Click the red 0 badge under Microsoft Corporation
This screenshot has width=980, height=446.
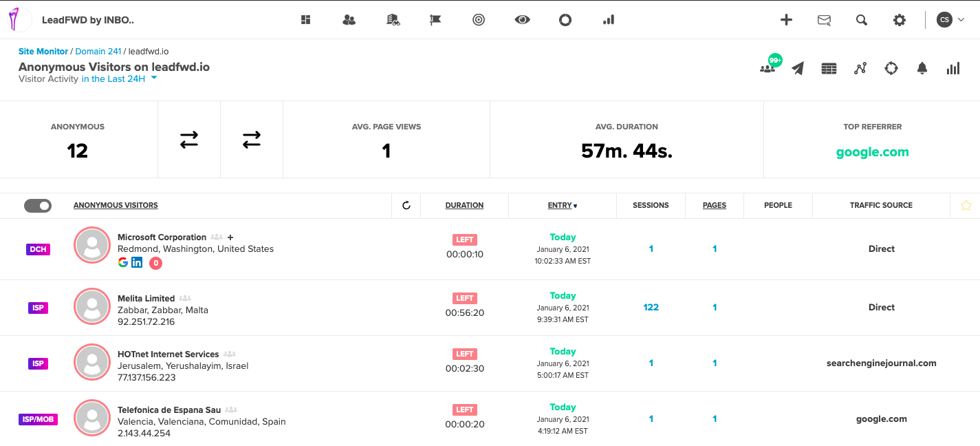point(155,263)
